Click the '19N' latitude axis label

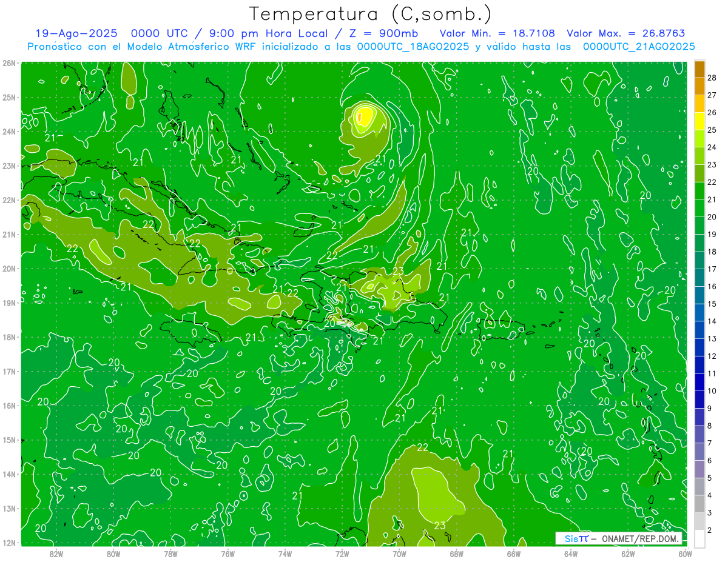pos(9,303)
